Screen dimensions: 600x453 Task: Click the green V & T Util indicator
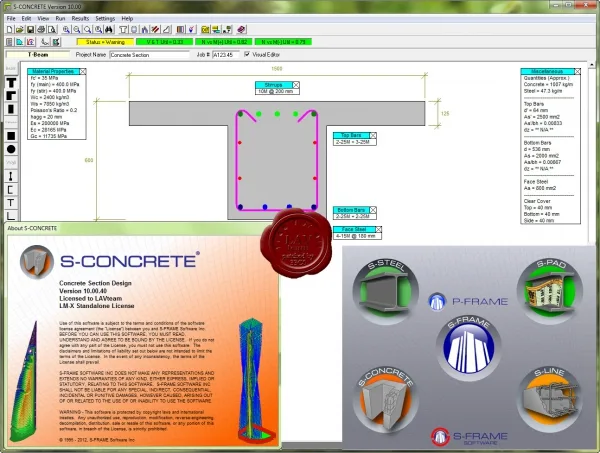(165, 42)
